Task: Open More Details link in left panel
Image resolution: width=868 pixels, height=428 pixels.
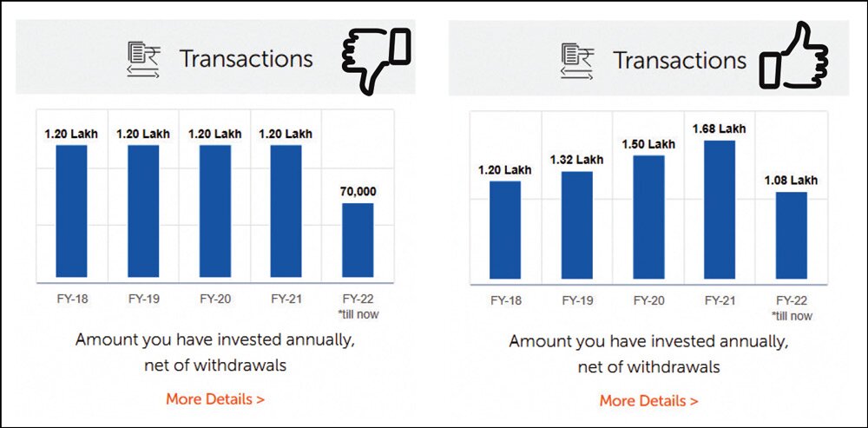Action: (215, 399)
